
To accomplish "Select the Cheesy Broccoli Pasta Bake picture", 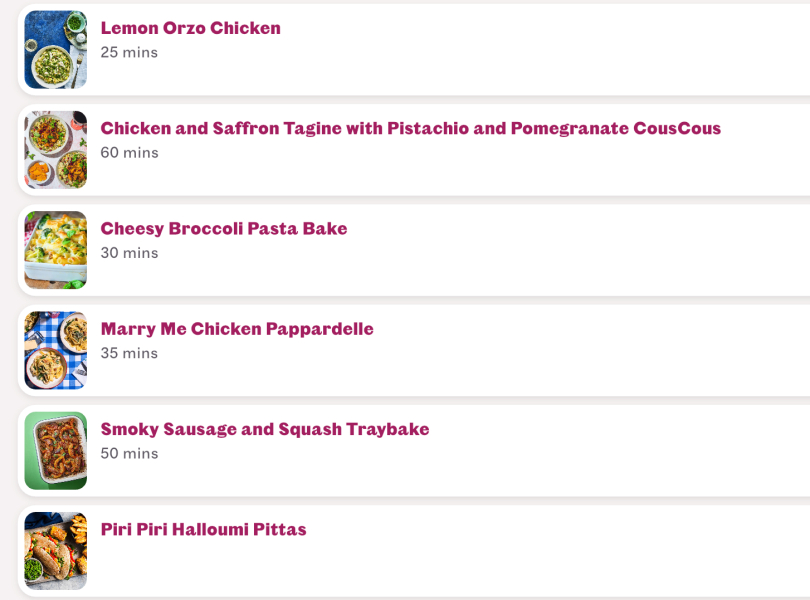I will click(x=55, y=250).
